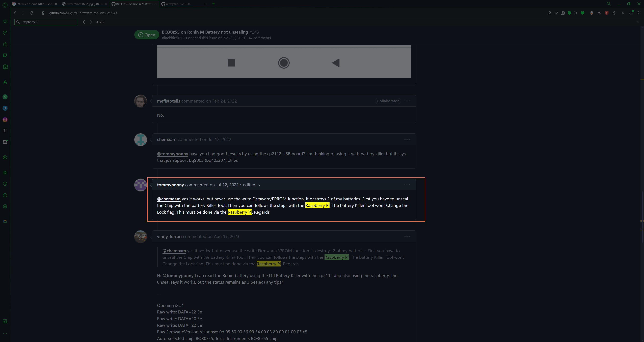Close the ScreenShot1602.jpg tab
Image resolution: width=644 pixels, height=342 pixels.
tap(106, 4)
